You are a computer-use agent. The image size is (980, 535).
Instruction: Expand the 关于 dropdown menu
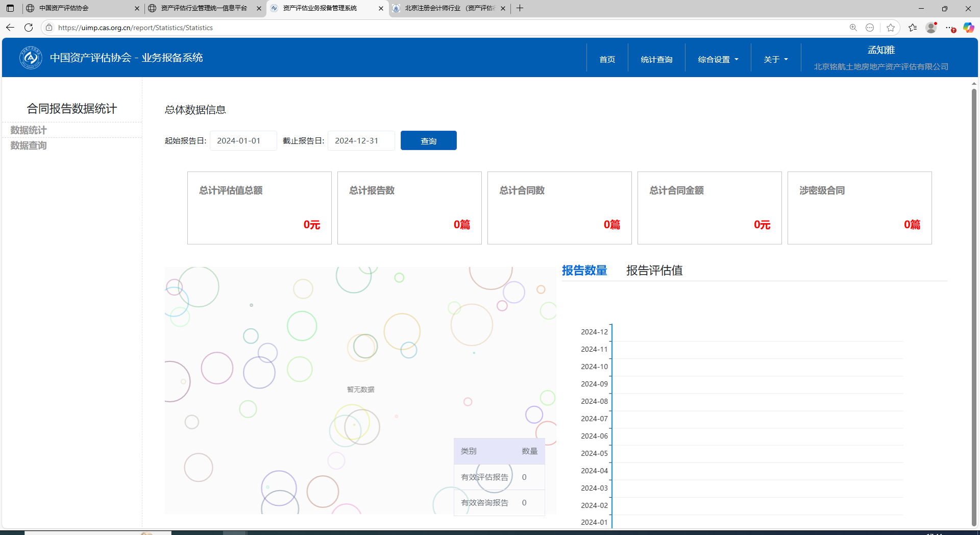[775, 60]
